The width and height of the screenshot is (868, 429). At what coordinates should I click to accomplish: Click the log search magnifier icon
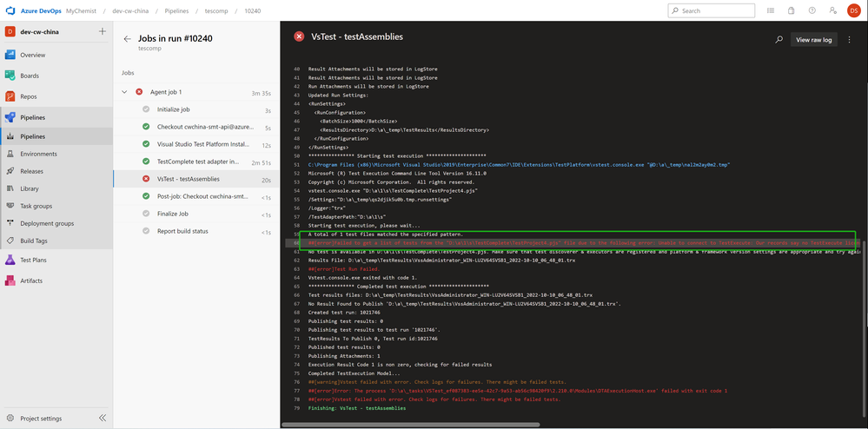[779, 40]
